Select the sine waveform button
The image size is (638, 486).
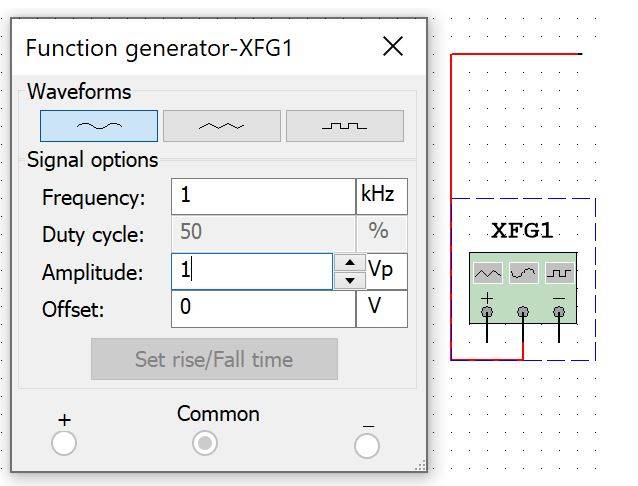pyautogui.click(x=99, y=126)
